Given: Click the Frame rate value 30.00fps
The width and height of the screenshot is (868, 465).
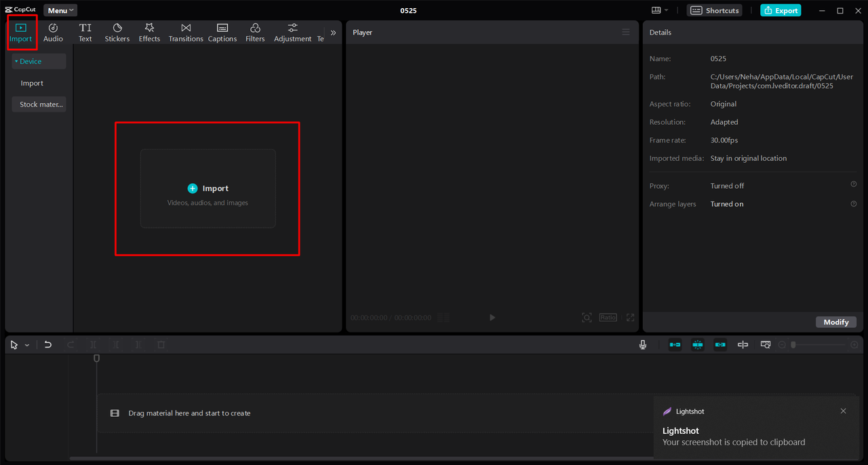Looking at the screenshot, I should [x=724, y=140].
